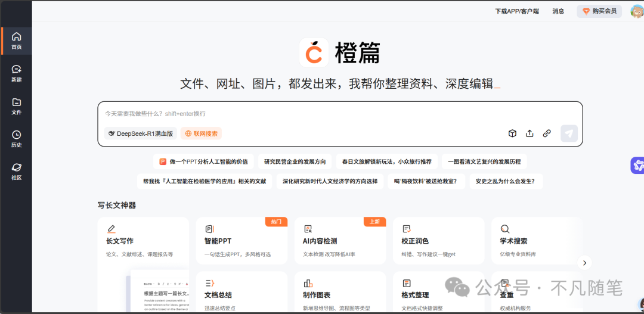The height and width of the screenshot is (314, 644).
Task: Open the 社区 community sidebar icon
Action: (17, 167)
